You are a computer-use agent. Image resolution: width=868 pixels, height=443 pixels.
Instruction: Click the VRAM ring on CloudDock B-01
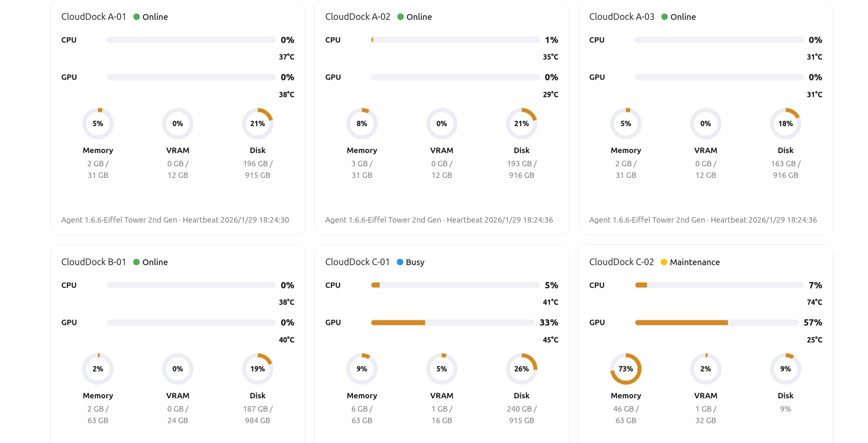click(x=178, y=368)
